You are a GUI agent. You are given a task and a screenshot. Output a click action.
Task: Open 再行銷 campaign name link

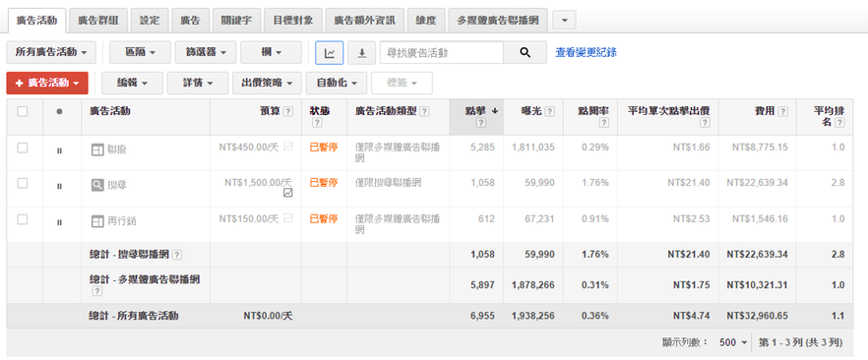[x=122, y=221]
